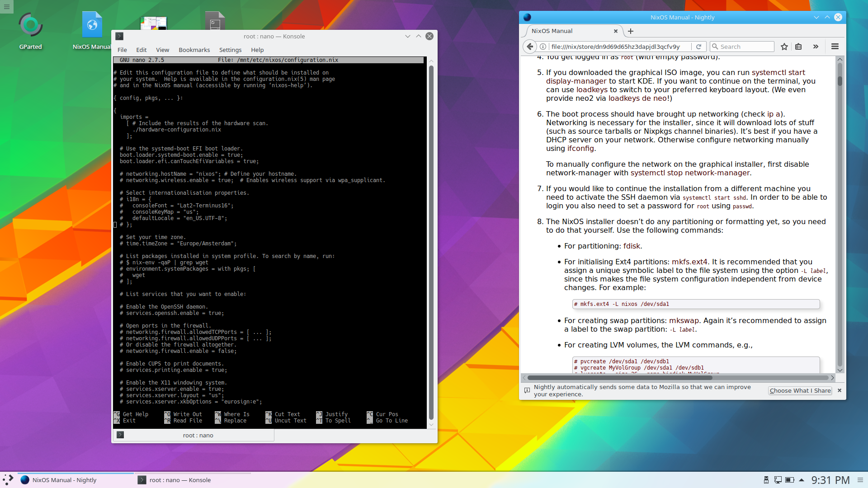The height and width of the screenshot is (488, 868).
Task: Click the removable device notifier tray icon
Action: pos(766,480)
